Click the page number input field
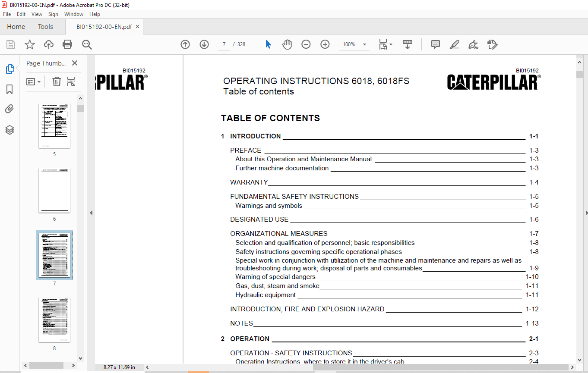The height and width of the screenshot is (373, 588). coord(224,44)
